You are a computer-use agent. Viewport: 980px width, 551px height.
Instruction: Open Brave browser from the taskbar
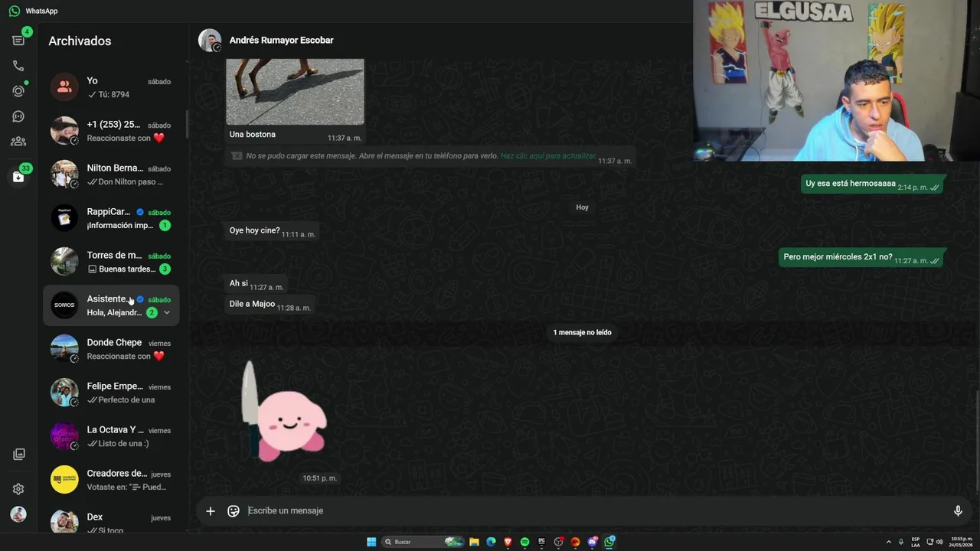point(508,542)
